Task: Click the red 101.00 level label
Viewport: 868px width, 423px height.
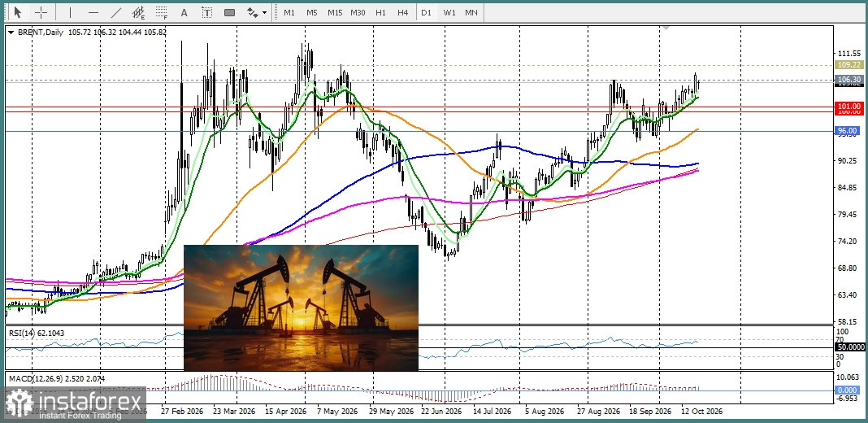Action: [x=848, y=106]
